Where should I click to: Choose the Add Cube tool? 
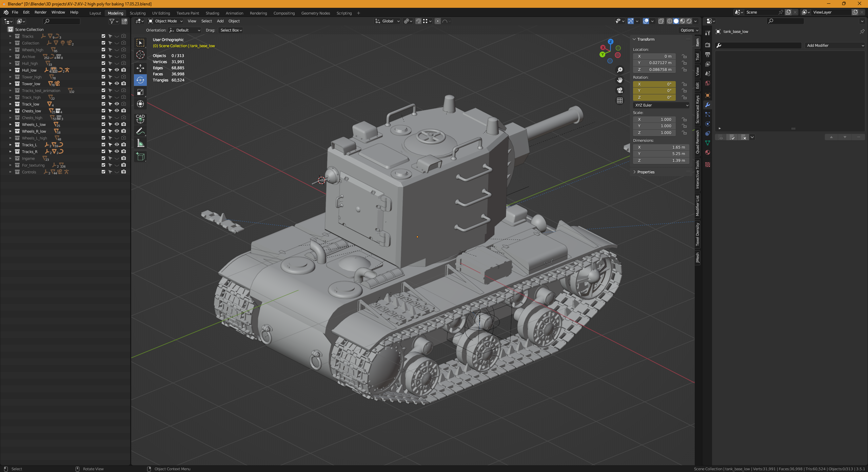pos(140,156)
